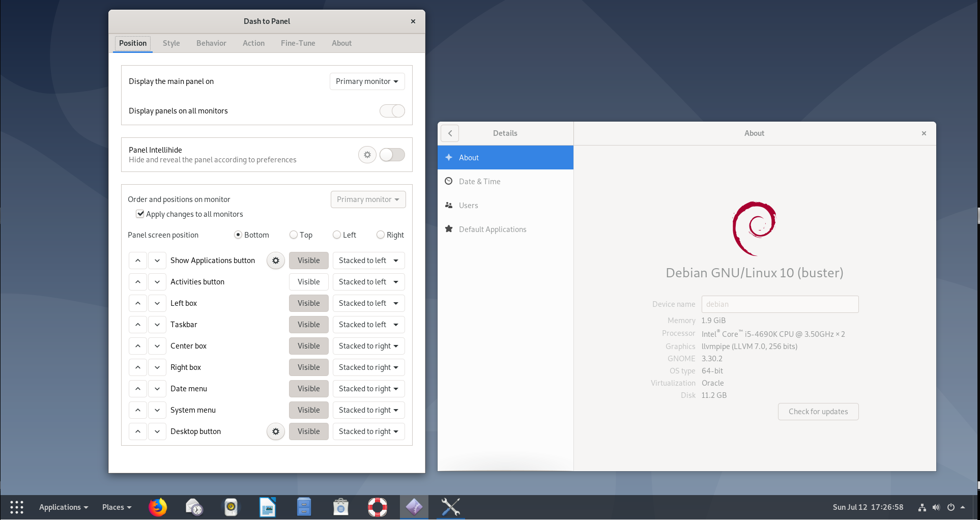980x520 pixels.
Task: Enable the Panel Intellihide switch
Action: click(x=392, y=155)
